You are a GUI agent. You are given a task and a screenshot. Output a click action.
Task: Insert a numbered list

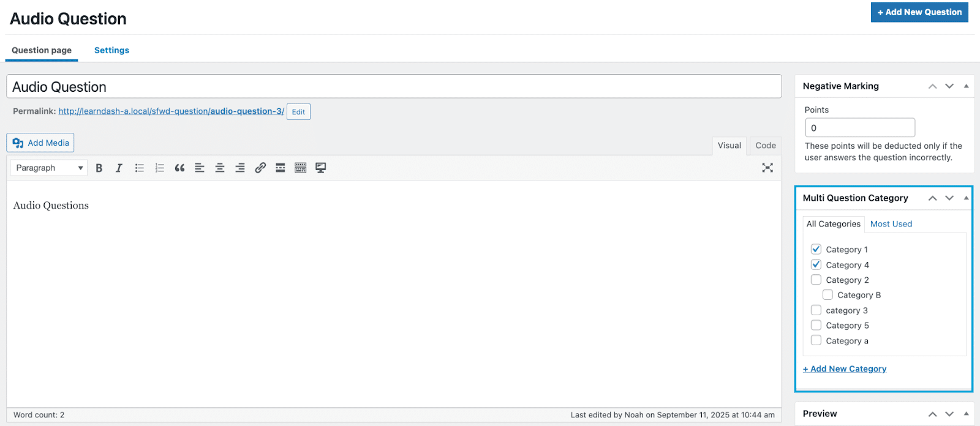tap(160, 168)
